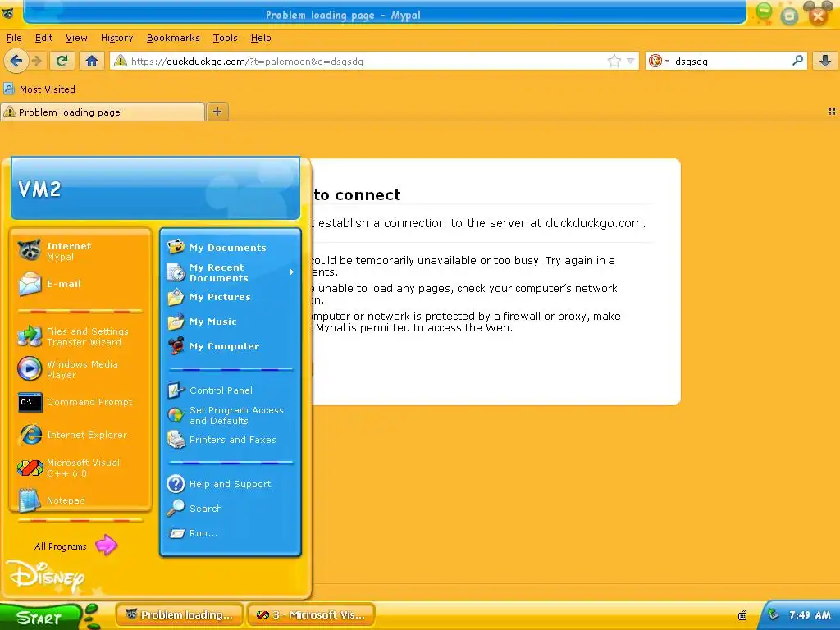Open the Edit menu
Screen dimensions: 840x630
tap(43, 38)
